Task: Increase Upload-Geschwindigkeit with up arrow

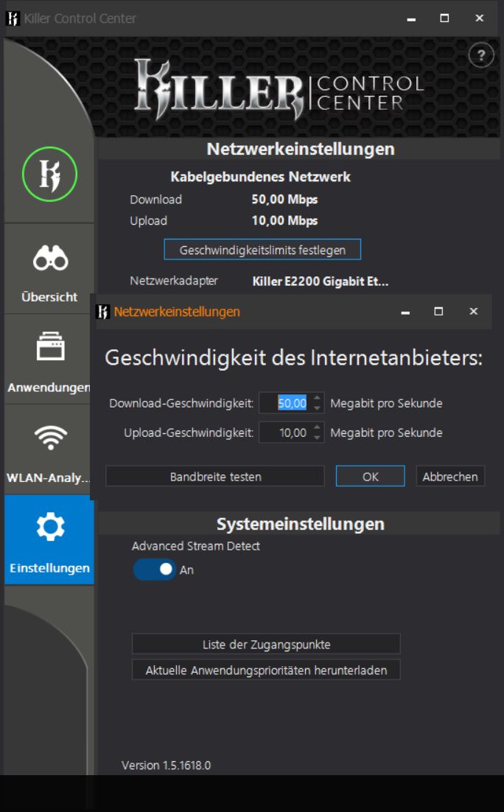Action: click(x=318, y=427)
